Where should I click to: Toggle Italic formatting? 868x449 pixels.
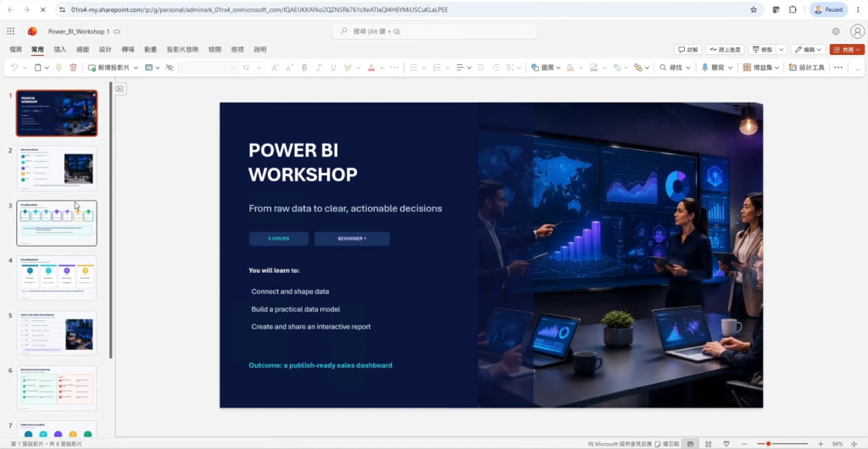319,68
